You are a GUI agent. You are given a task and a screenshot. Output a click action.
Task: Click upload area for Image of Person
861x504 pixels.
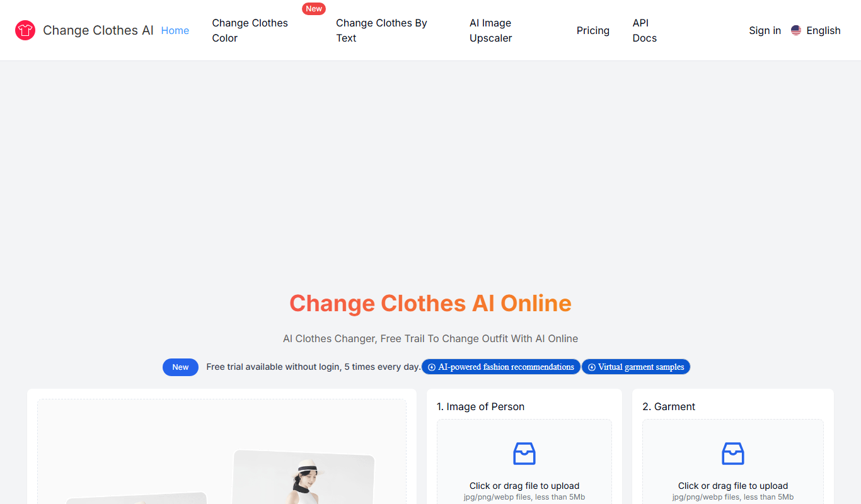[x=524, y=462]
